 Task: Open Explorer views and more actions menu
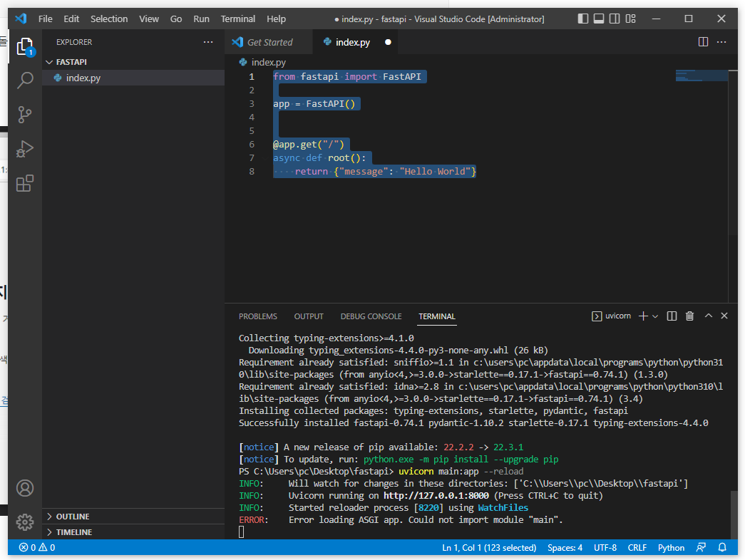click(x=208, y=42)
